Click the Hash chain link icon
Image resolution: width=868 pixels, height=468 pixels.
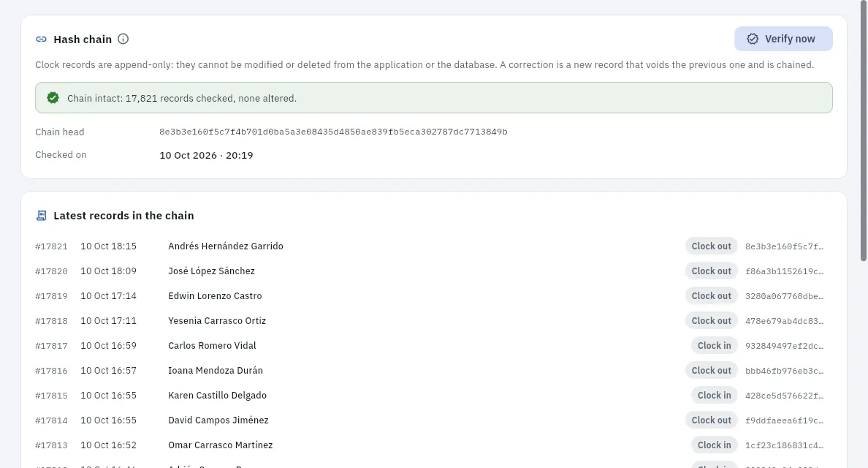pyautogui.click(x=41, y=39)
